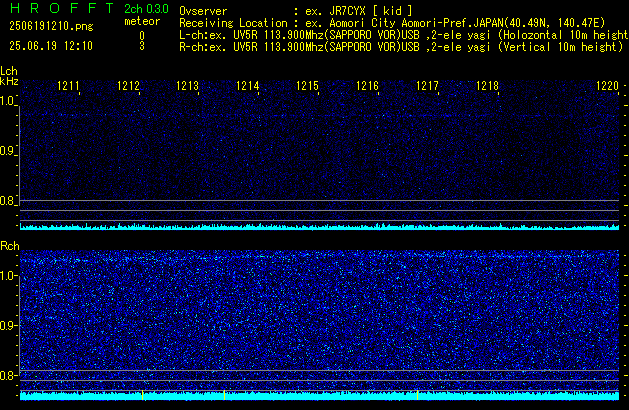Click the R-ch receiver description line
The width and height of the screenshot is (629, 410).
tap(401, 47)
